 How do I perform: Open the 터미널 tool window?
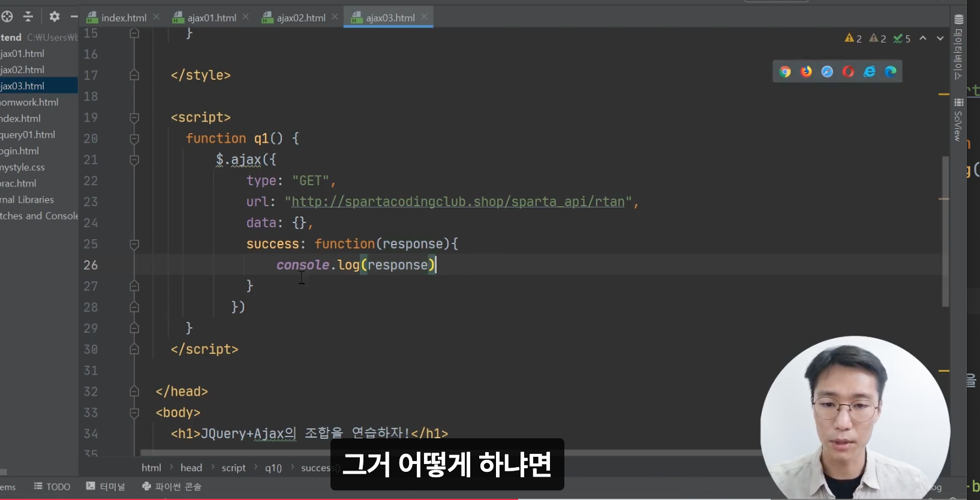coord(106,486)
